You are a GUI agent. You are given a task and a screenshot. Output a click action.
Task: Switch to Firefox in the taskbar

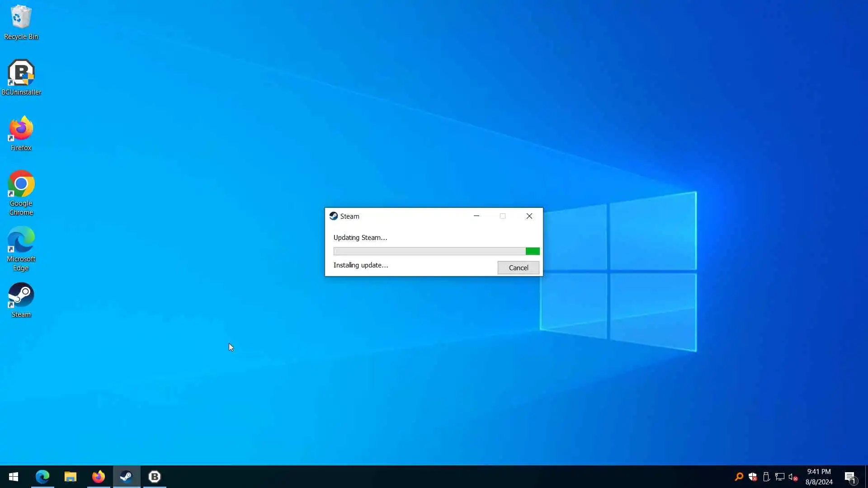[x=99, y=477]
